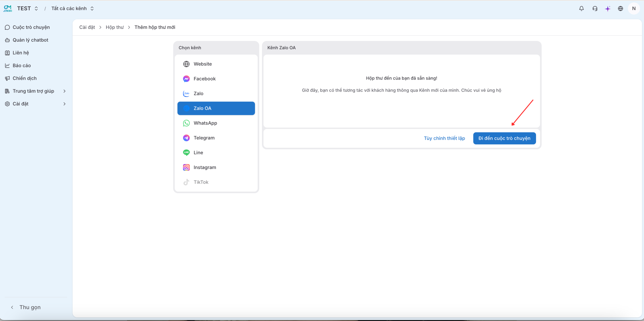This screenshot has width=644, height=321.
Task: Choose the Line channel icon
Action: (186, 152)
